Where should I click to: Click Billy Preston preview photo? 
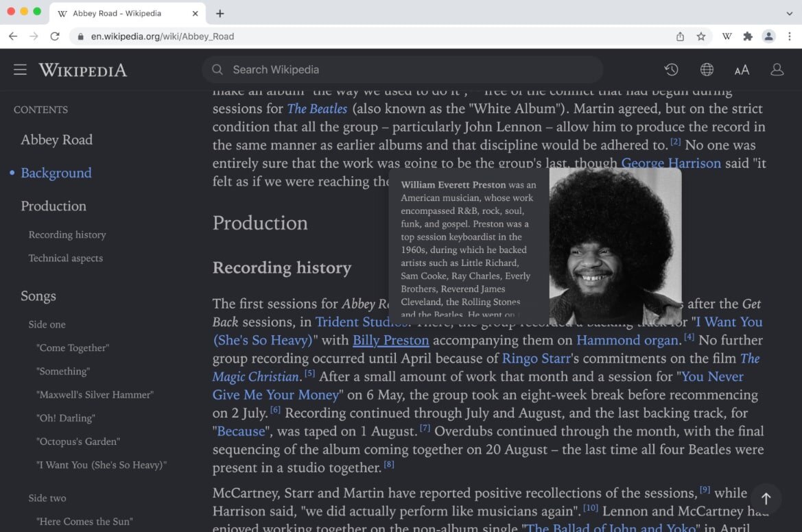[615, 246]
